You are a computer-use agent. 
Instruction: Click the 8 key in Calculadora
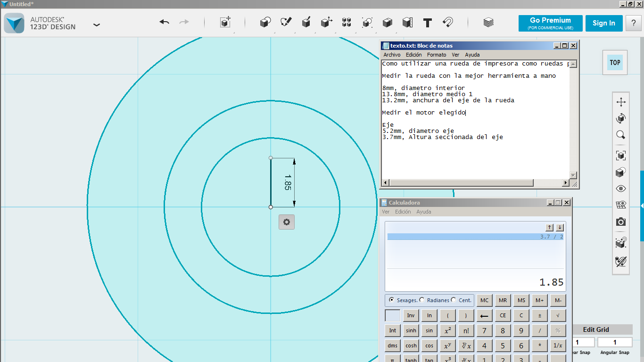pos(503,330)
